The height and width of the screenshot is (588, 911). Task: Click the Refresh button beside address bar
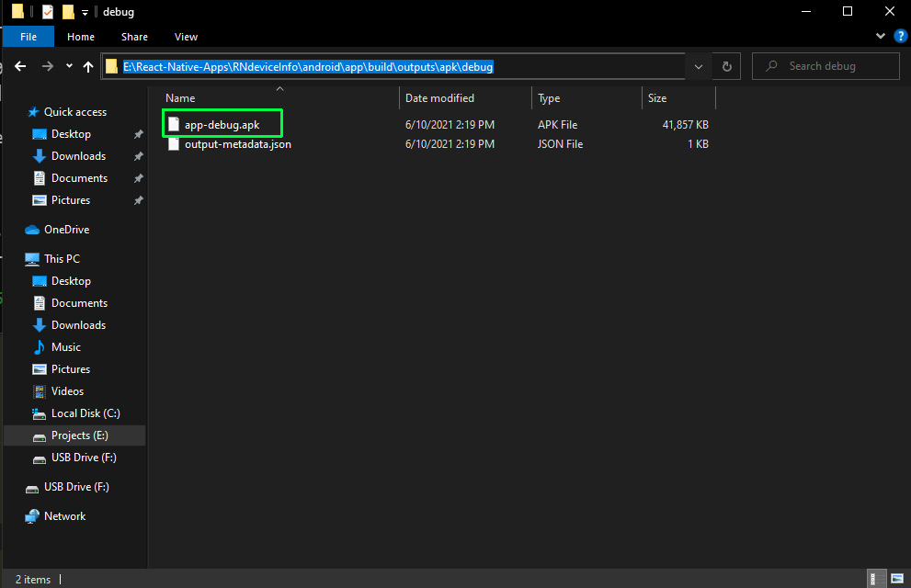coord(726,66)
